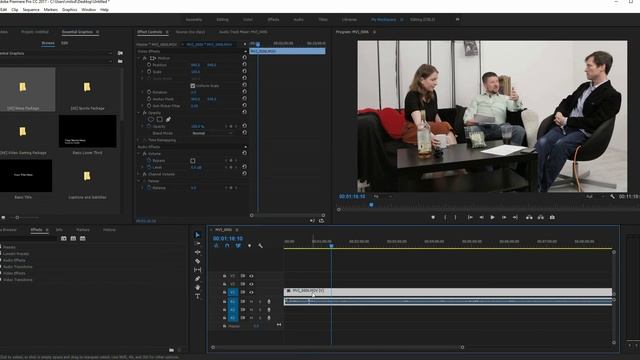Toggle Uniform Scale checkbox
The height and width of the screenshot is (360, 640).
point(193,86)
